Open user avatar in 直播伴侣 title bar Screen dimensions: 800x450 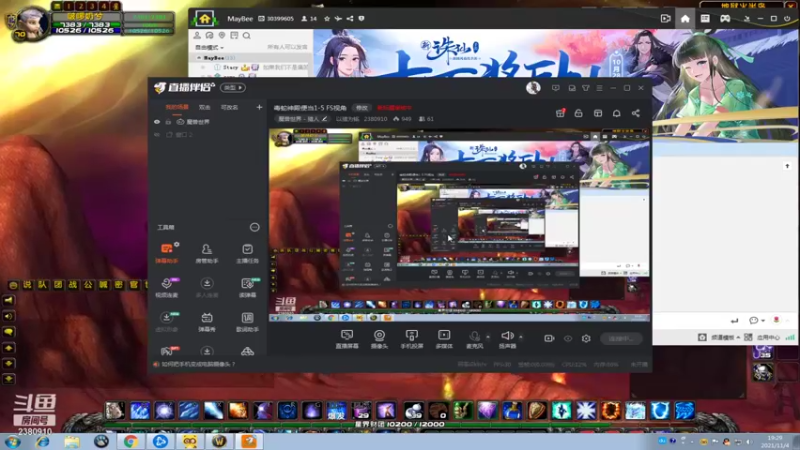pos(533,88)
